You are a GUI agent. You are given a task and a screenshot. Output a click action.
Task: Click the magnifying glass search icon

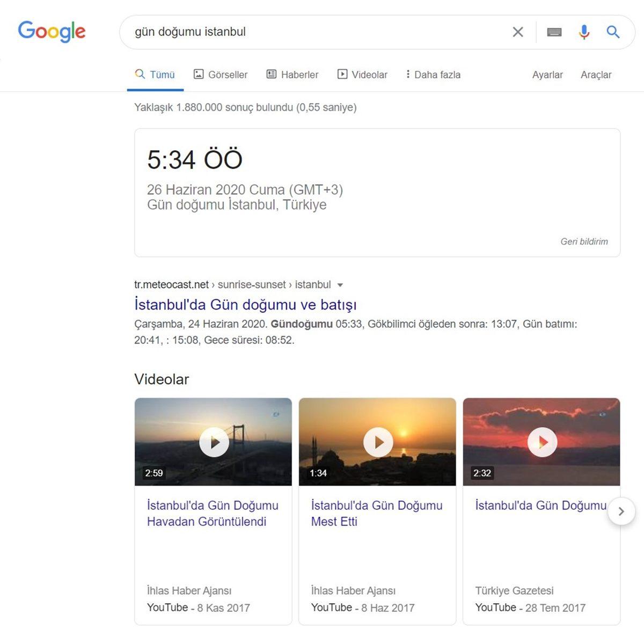point(613,32)
